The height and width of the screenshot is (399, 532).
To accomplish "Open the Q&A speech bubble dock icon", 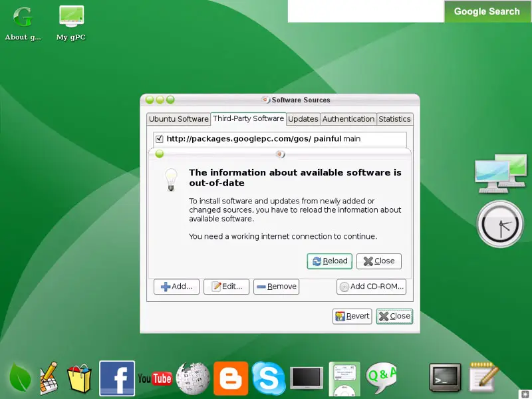I will pos(381,378).
